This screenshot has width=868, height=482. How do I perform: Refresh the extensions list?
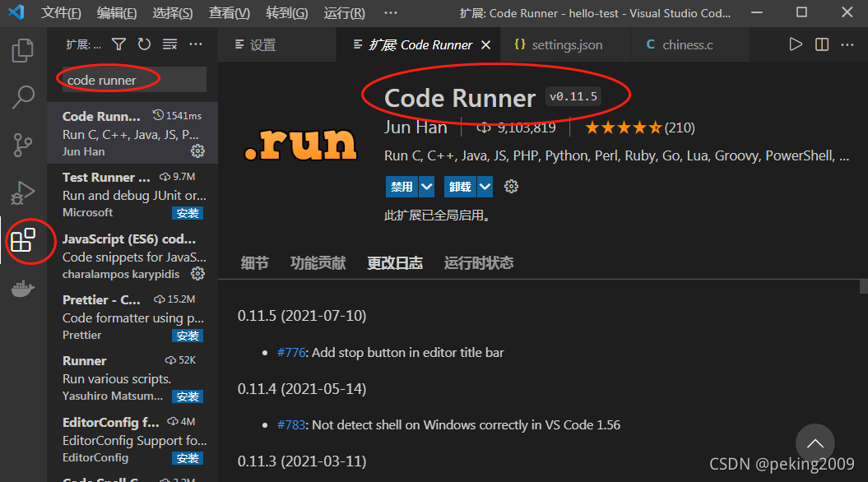[x=144, y=44]
